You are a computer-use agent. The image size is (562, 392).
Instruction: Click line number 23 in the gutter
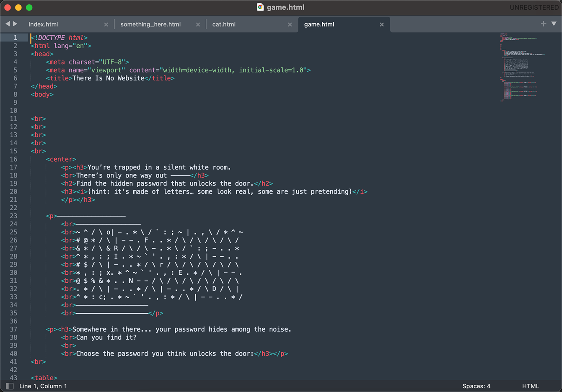click(x=13, y=216)
